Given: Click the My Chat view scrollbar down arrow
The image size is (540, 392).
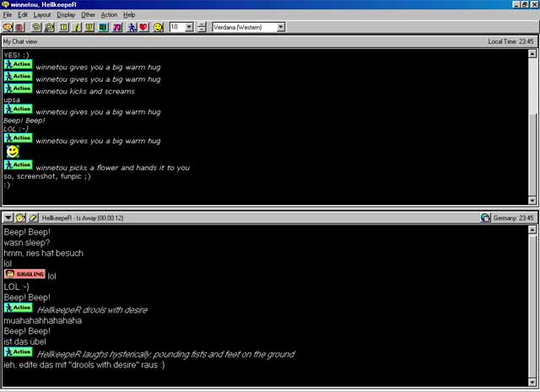Looking at the screenshot, I should (532, 200).
